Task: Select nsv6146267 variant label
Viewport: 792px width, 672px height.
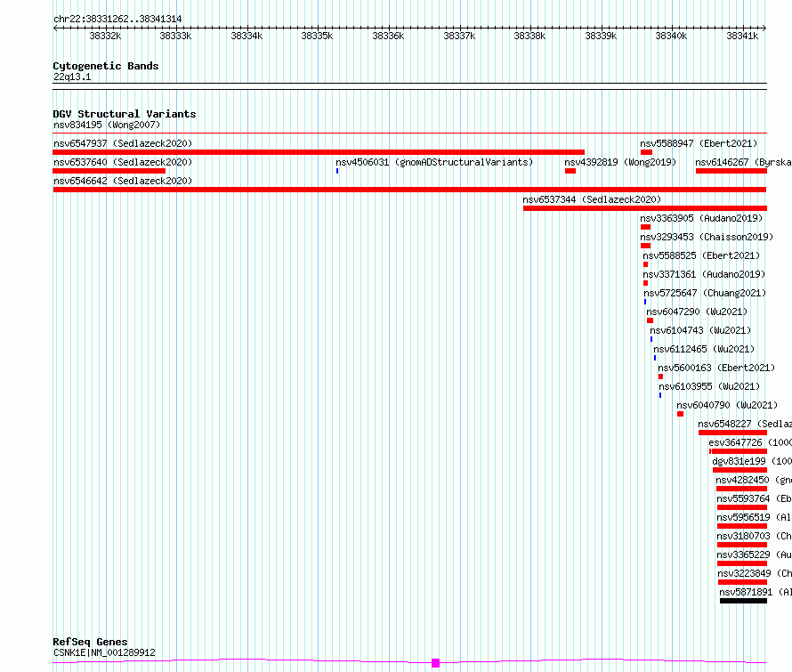Action: click(744, 162)
